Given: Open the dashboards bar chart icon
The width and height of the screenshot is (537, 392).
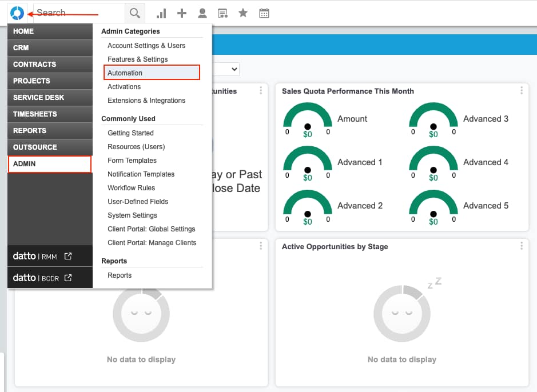Looking at the screenshot, I should click(x=161, y=13).
